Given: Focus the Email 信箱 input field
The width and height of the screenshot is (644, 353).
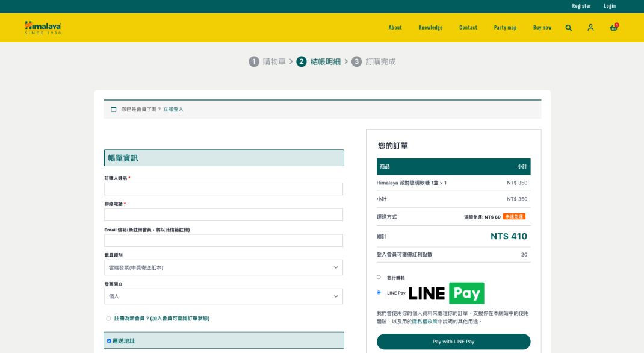Looking at the screenshot, I should click(223, 240).
